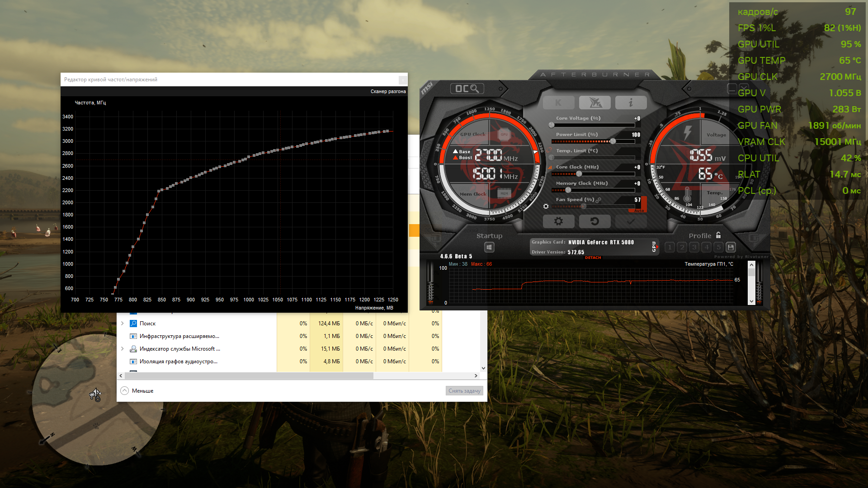This screenshot has height=488, width=868.
Task: Click the Сканер разгона link
Action: coord(388,91)
